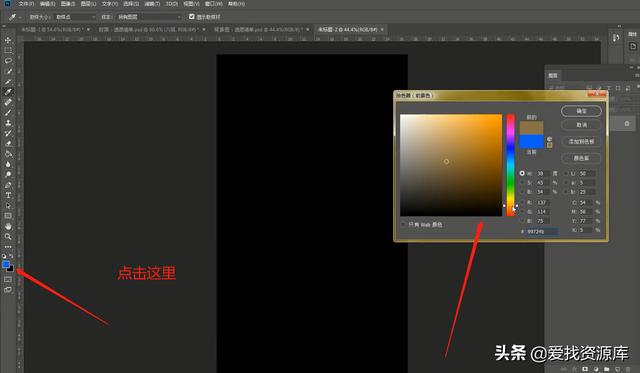Enable the Only Web Colors checkbox
This screenshot has width=640, height=373.
click(403, 224)
